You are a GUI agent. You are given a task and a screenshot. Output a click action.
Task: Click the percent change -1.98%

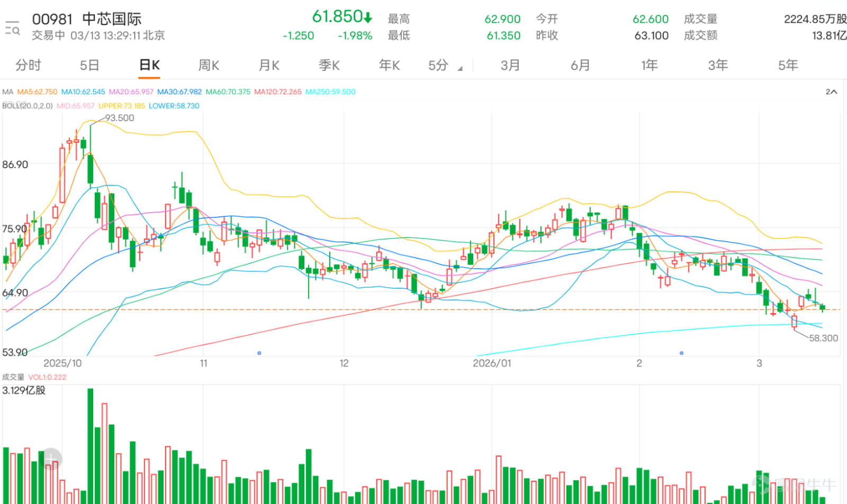point(355,35)
